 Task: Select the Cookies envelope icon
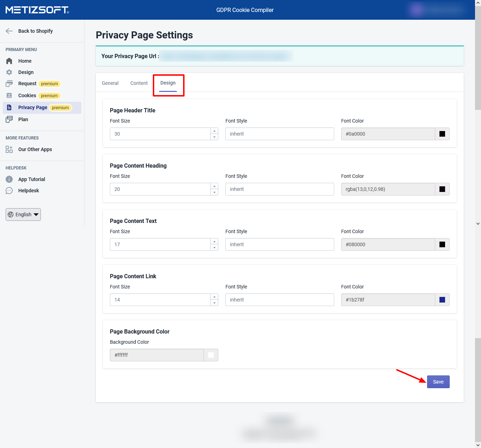9,95
